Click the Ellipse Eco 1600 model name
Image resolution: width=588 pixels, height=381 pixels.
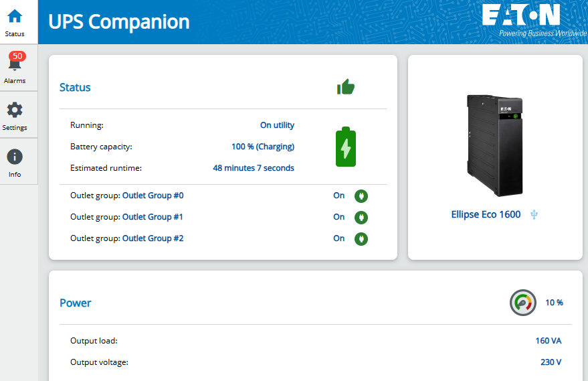486,214
